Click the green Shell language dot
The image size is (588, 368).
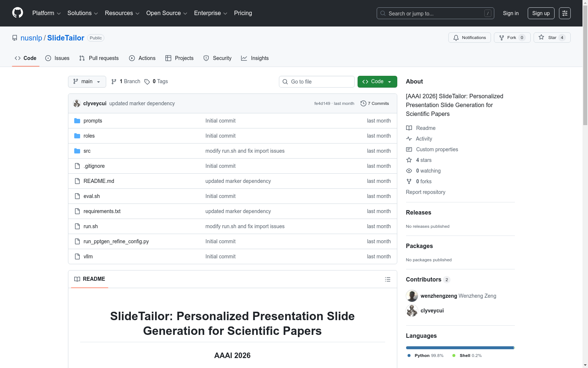coord(454,355)
